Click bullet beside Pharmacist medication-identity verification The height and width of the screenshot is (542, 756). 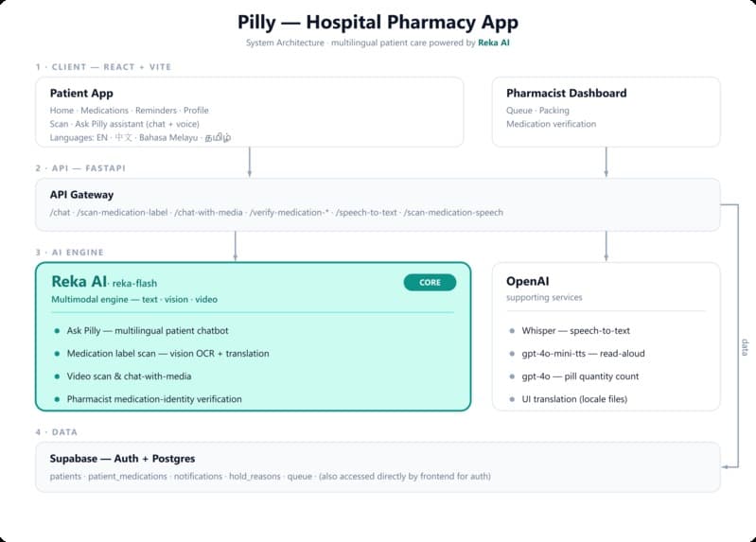pyautogui.click(x=57, y=399)
